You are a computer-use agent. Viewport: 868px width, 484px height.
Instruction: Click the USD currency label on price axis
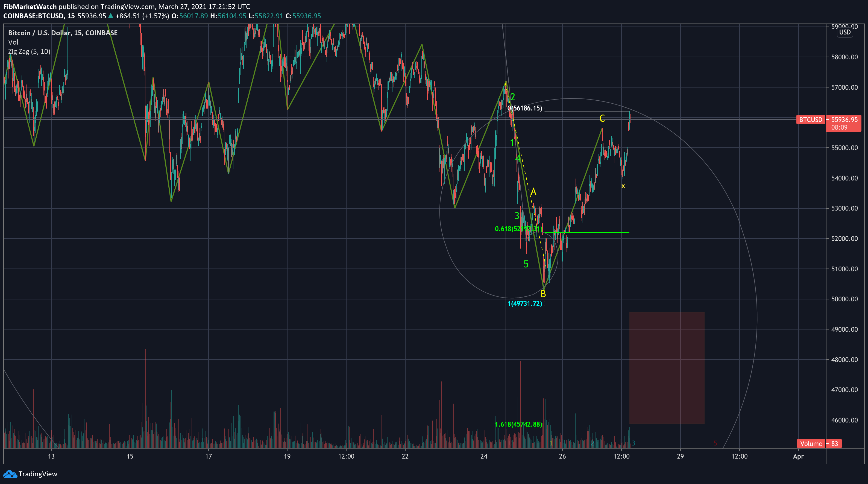click(845, 32)
